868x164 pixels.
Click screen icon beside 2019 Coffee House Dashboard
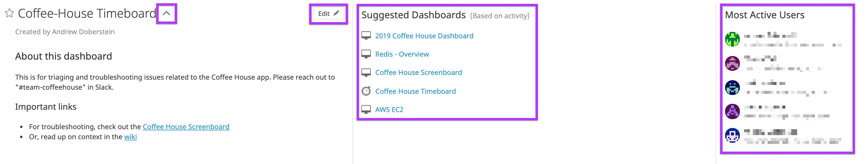click(366, 36)
